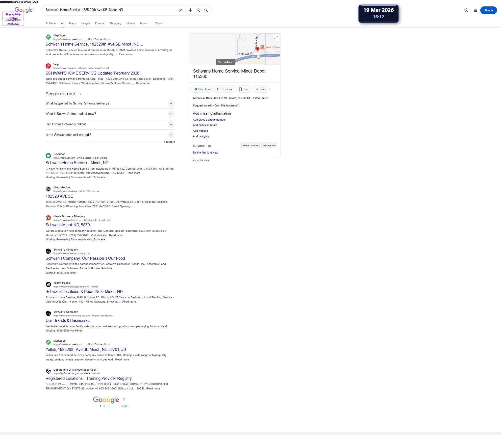This screenshot has width=504, height=435.
Task: Expand 'Is the Schwan man still around?'
Action: 171,135
